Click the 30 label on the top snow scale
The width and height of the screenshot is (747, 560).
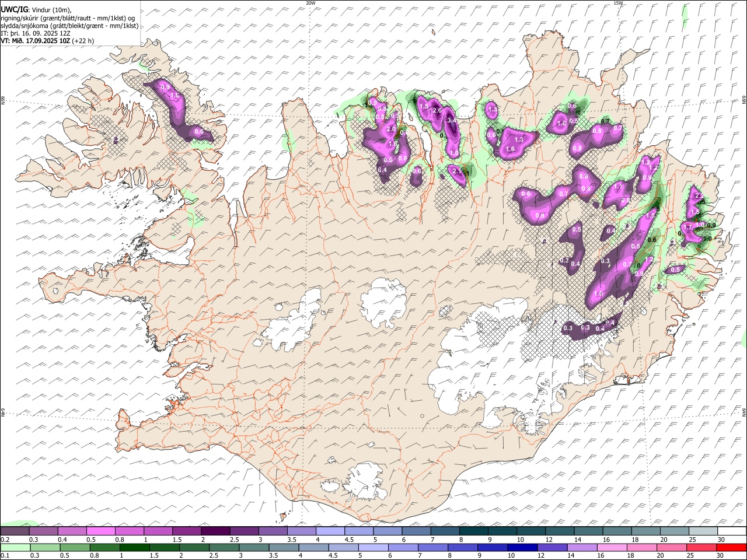(721, 540)
